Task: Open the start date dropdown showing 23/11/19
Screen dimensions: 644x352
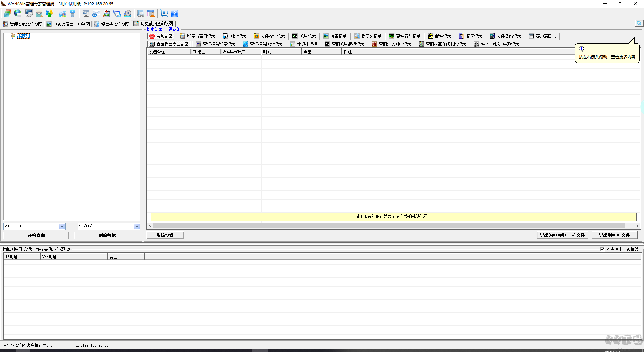Action: [x=34, y=226]
